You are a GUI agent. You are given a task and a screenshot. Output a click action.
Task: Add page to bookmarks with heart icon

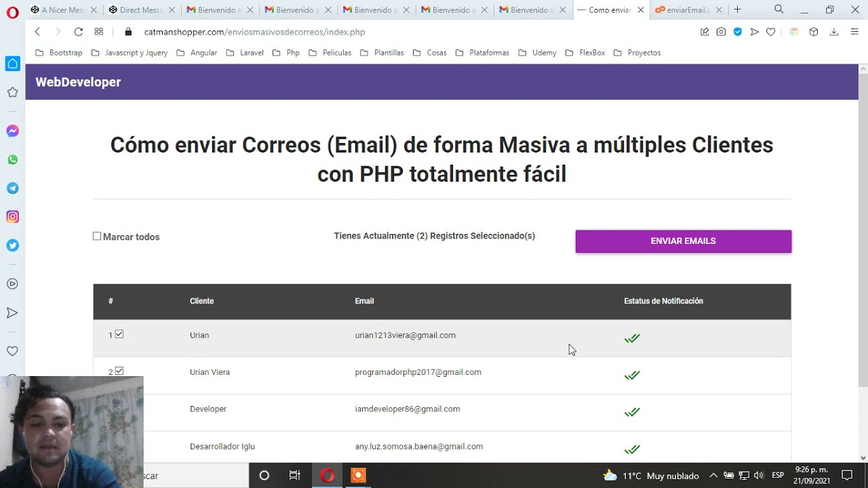[x=770, y=32]
